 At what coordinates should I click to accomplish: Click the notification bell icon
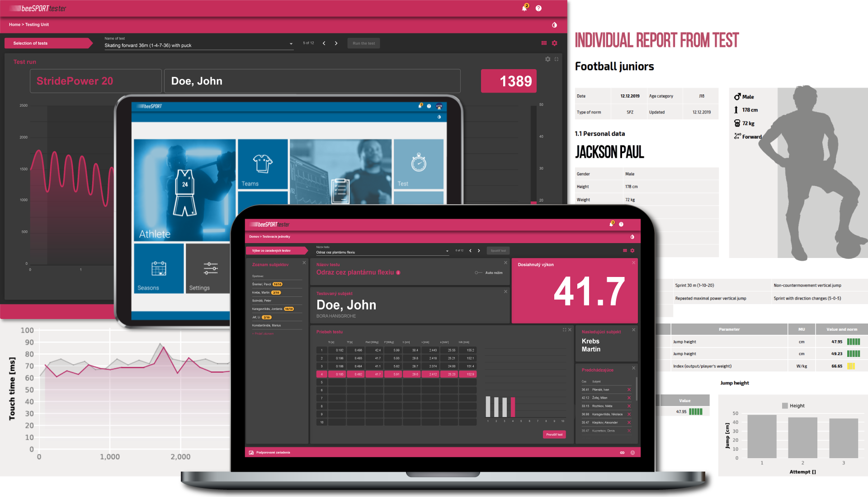[x=524, y=8]
